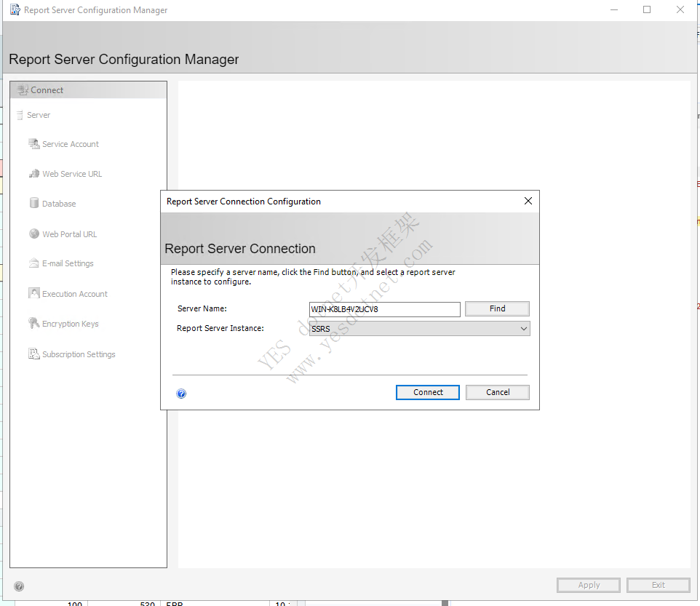Click the Database cylinder icon
This screenshot has height=606, width=700.
click(x=34, y=204)
